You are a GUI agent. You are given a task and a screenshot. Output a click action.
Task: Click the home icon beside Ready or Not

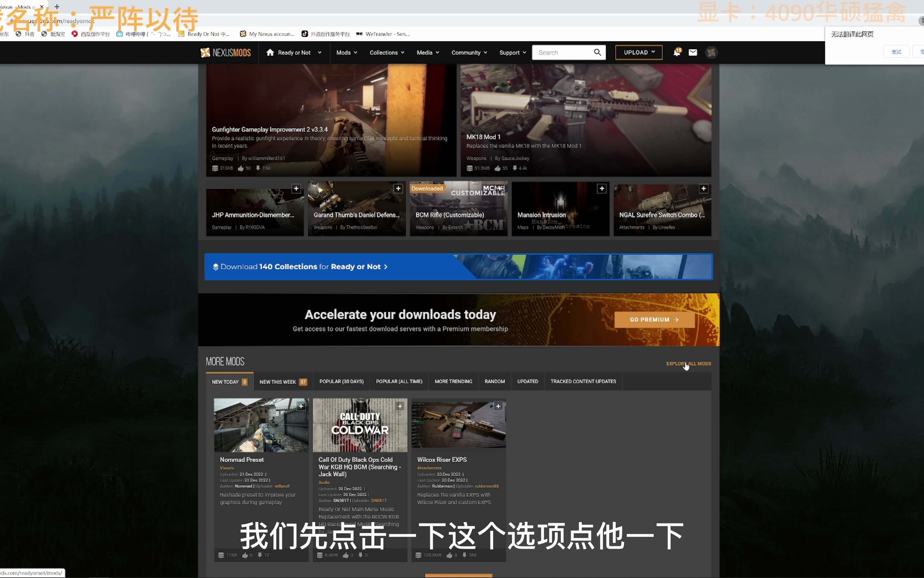tap(270, 52)
